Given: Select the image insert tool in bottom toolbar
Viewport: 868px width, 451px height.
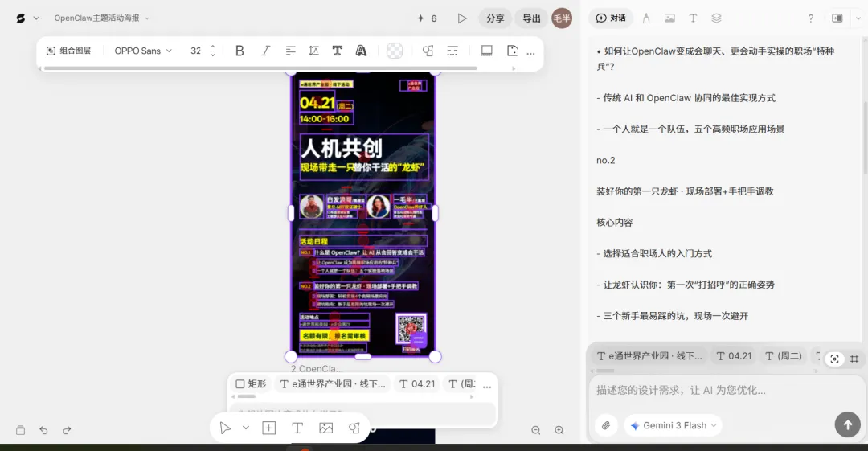Looking at the screenshot, I should coord(326,428).
